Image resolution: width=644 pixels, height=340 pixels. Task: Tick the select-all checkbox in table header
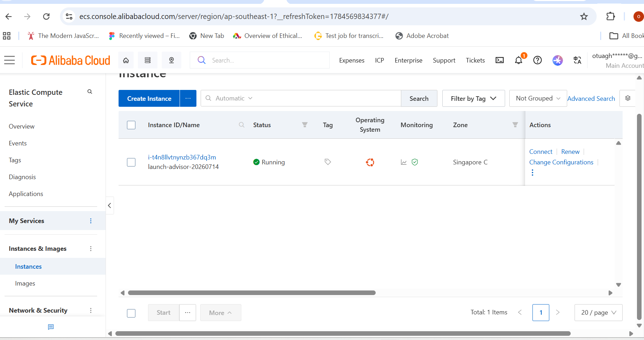pos(131,125)
